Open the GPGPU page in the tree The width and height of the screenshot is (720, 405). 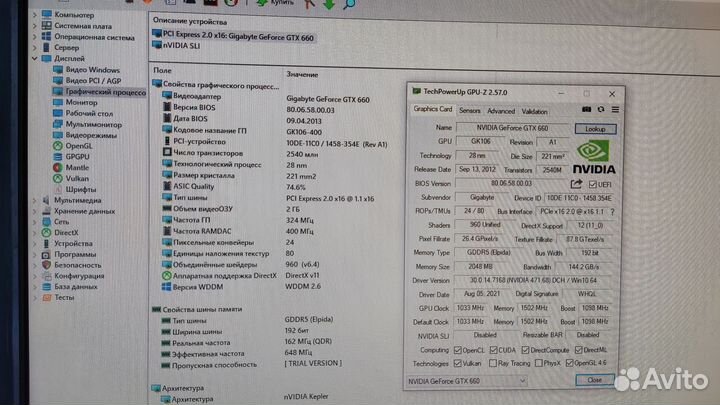pyautogui.click(x=77, y=157)
